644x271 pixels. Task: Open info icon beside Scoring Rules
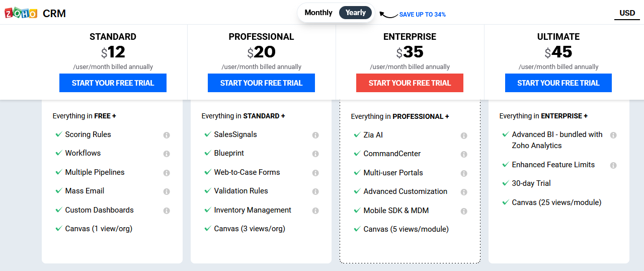[x=167, y=135]
